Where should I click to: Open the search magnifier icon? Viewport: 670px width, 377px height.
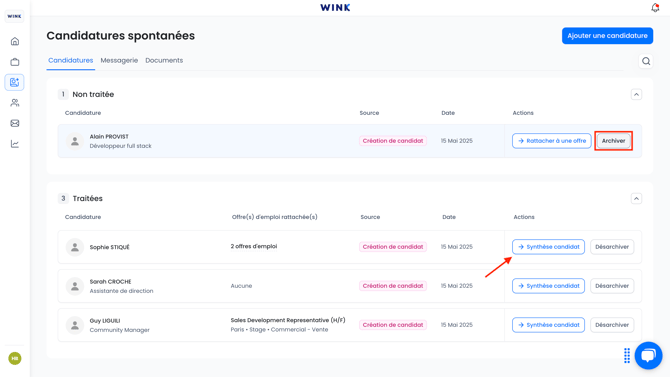[646, 61]
